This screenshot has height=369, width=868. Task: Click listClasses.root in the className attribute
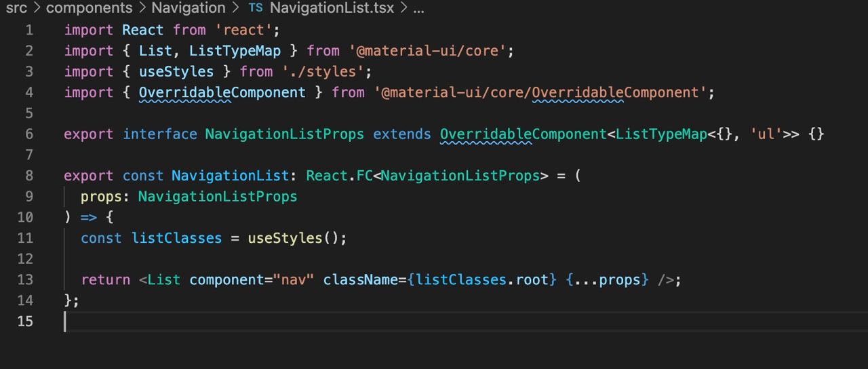pos(481,279)
